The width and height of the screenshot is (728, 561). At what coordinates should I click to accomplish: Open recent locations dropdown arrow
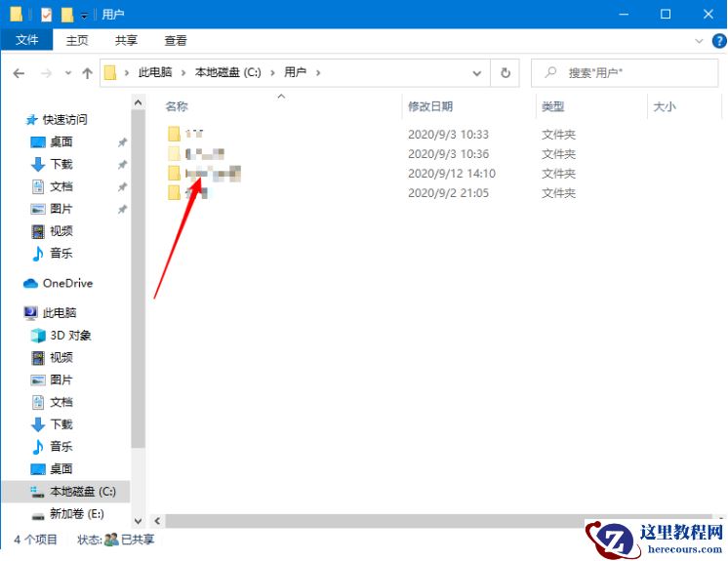(68, 73)
